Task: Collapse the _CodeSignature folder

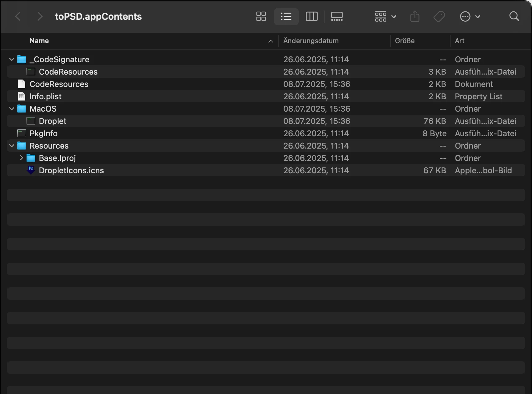Action: 12,59
